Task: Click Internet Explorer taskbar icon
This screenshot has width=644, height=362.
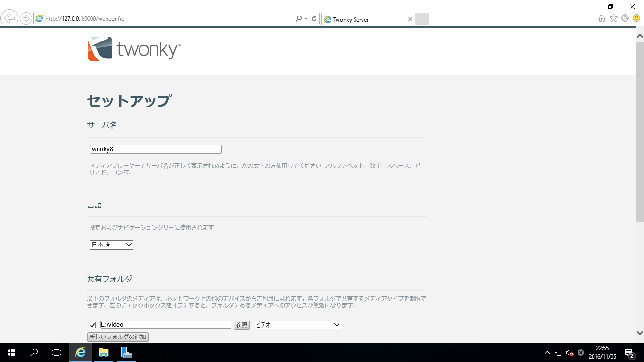Action: click(x=81, y=353)
